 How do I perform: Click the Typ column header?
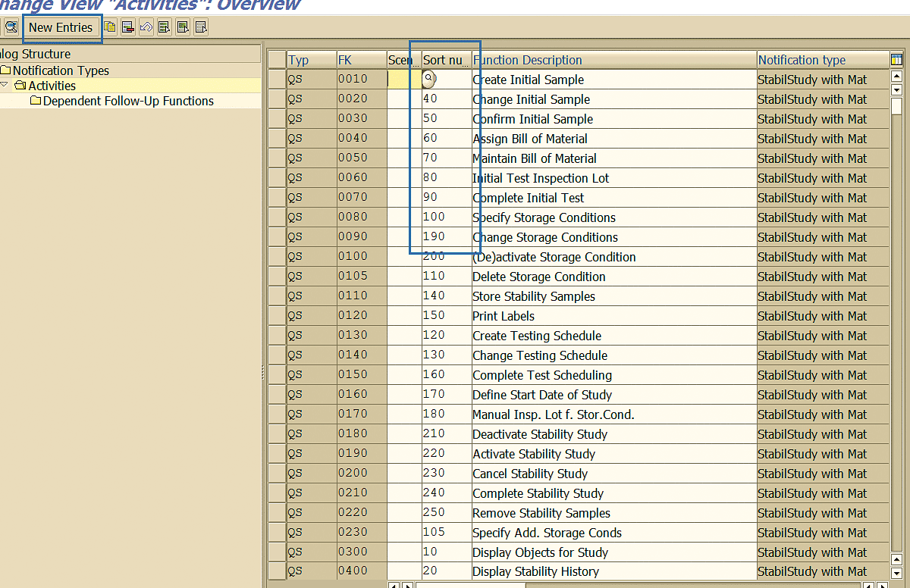click(x=312, y=60)
